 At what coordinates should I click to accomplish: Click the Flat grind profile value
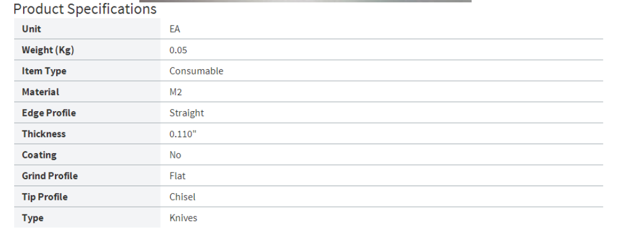click(178, 176)
